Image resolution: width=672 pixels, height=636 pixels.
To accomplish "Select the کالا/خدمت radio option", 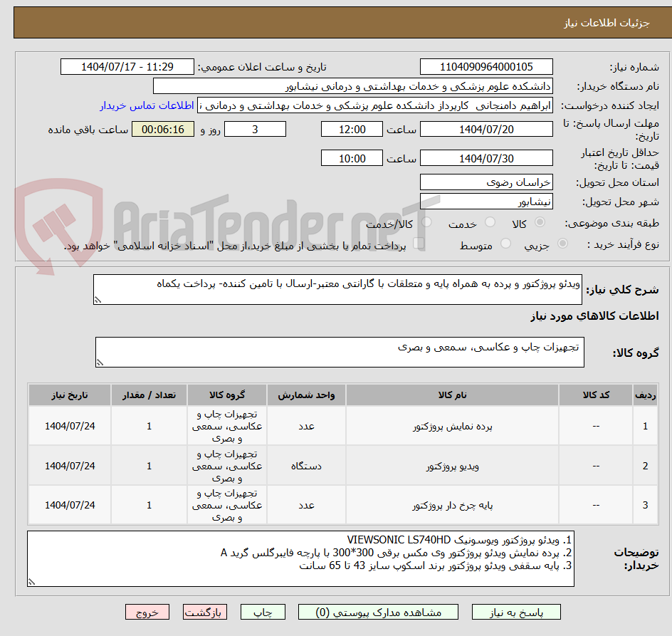I will 426,223.
